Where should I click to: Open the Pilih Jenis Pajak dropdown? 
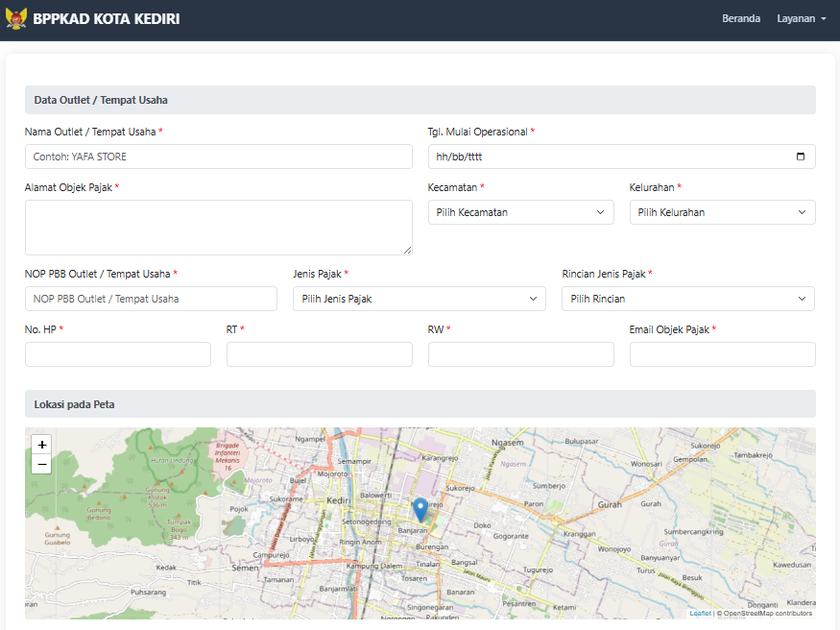[x=419, y=299]
